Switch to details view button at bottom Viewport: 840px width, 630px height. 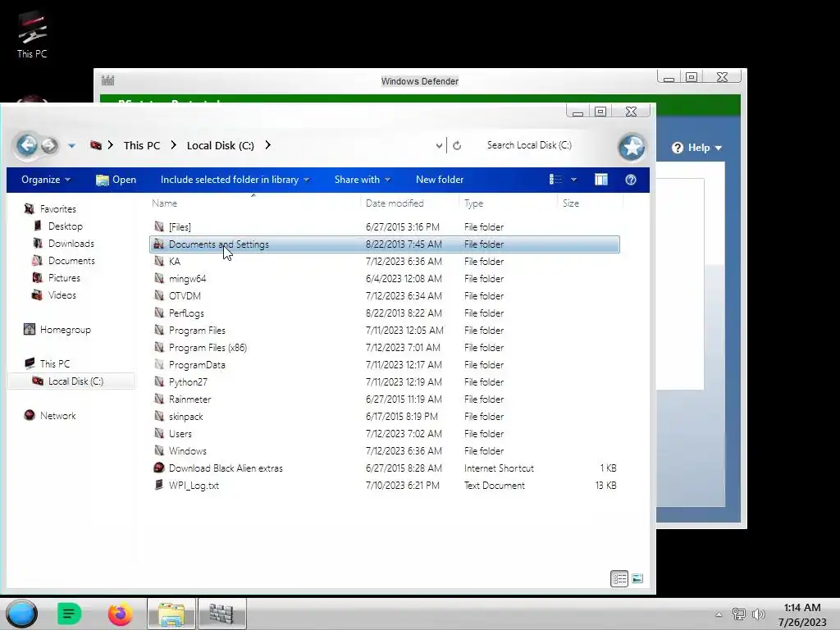(619, 578)
